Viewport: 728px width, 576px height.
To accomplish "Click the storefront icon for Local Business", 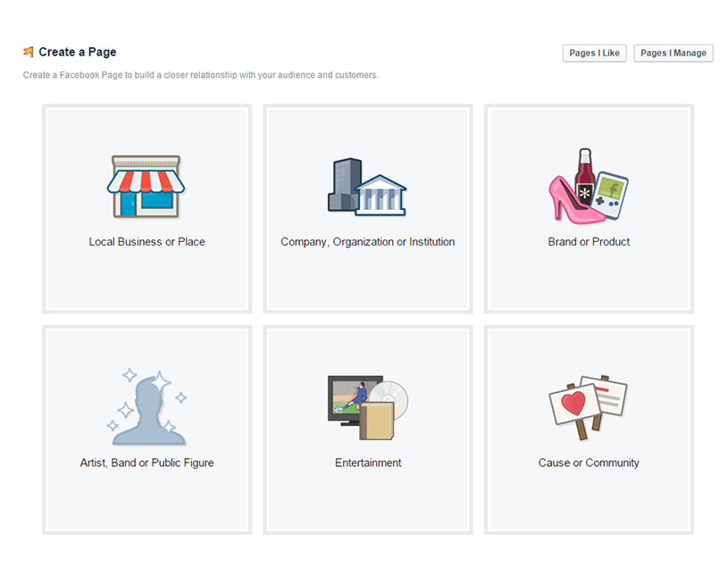I will [146, 187].
